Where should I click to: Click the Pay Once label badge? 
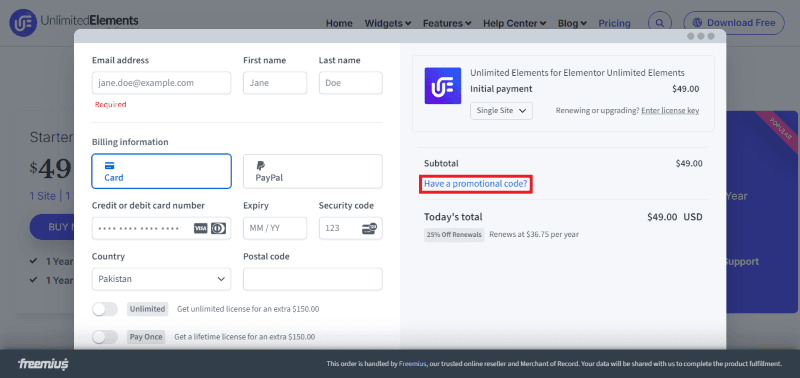tap(146, 337)
